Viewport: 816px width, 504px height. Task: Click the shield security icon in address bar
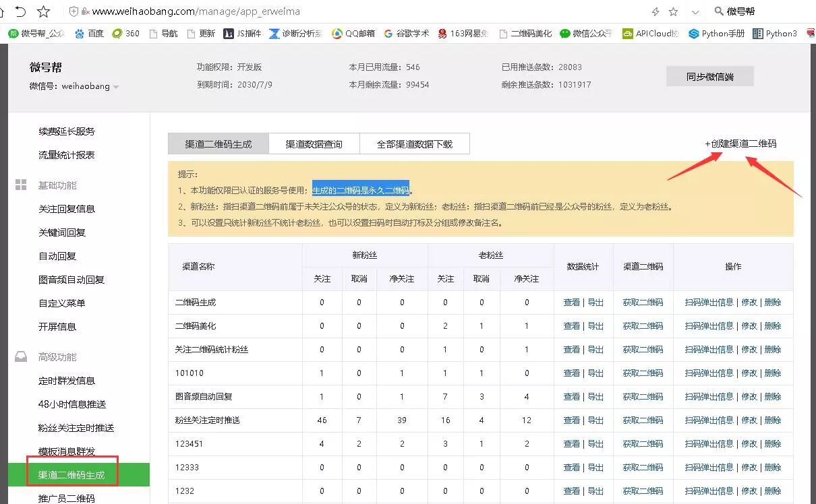(x=74, y=11)
